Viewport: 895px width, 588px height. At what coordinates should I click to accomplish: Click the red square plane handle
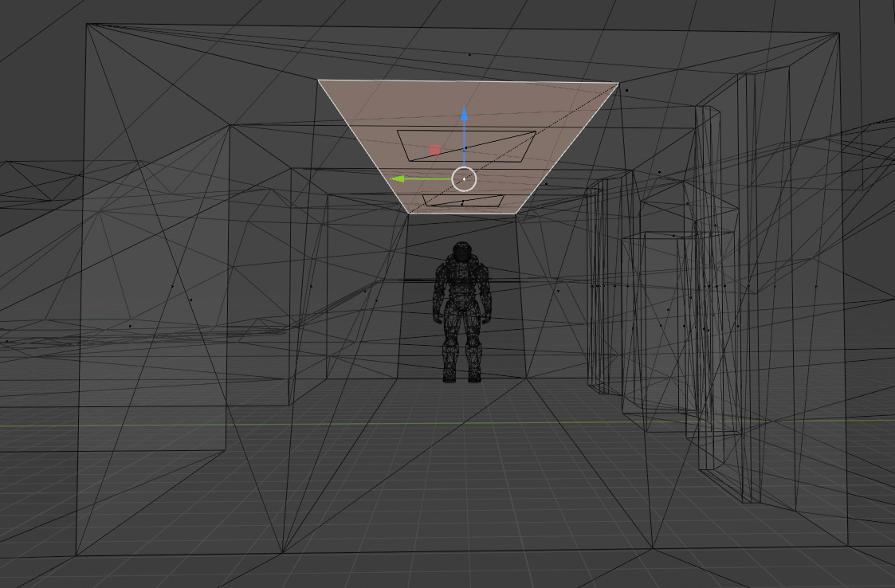click(435, 150)
